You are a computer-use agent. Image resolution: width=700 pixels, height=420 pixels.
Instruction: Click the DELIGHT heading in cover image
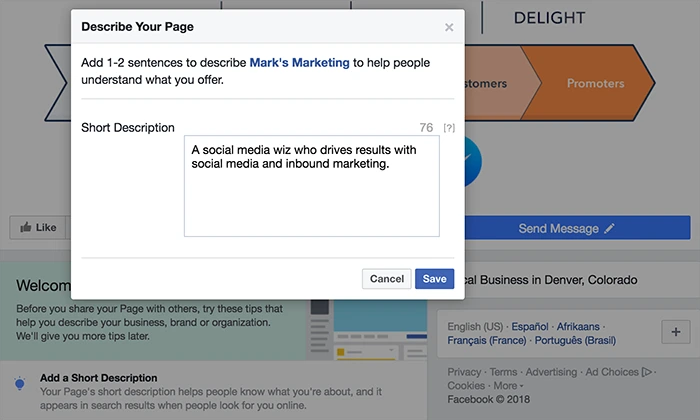click(x=549, y=18)
